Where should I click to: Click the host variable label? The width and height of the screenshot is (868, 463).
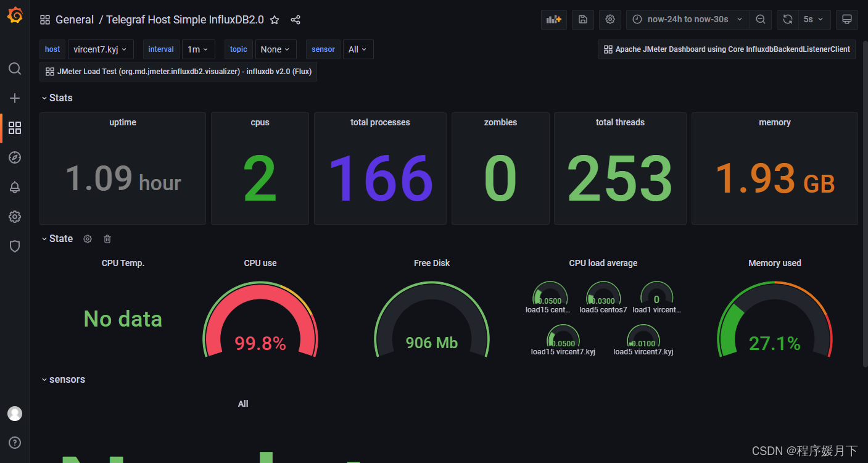(x=52, y=49)
